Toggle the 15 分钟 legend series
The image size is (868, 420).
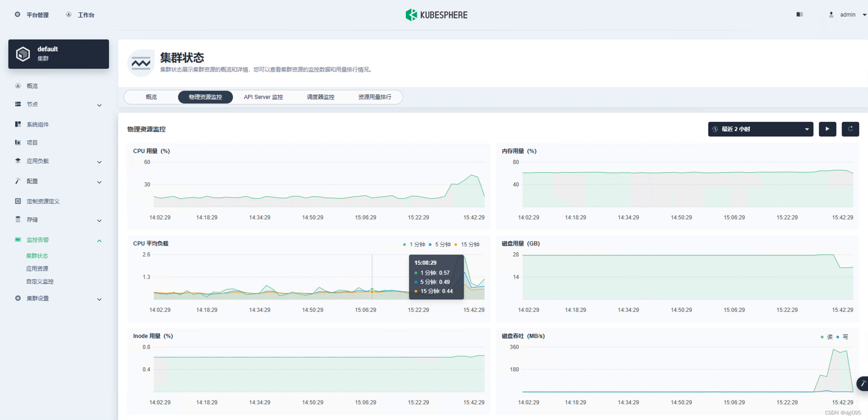coord(467,245)
